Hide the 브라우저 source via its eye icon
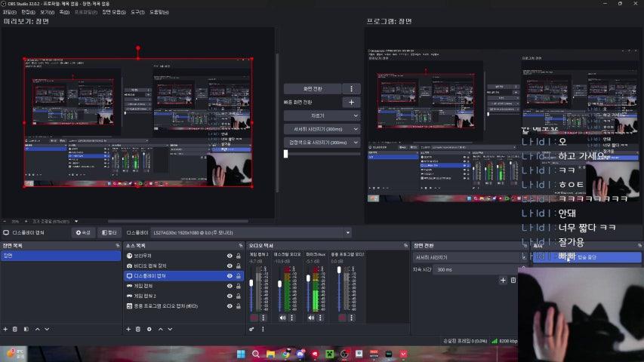Screen dimensions: 644x362 pyautogui.click(x=230, y=256)
